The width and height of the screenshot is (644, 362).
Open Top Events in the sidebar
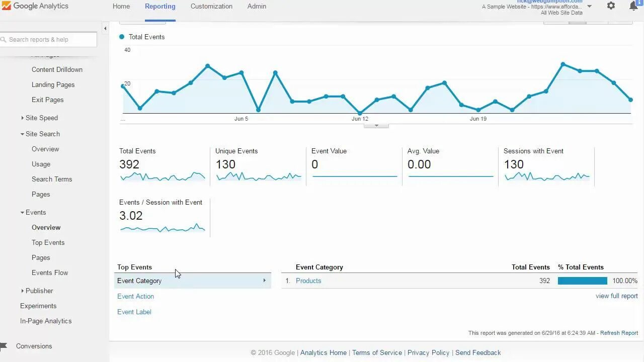point(48,242)
